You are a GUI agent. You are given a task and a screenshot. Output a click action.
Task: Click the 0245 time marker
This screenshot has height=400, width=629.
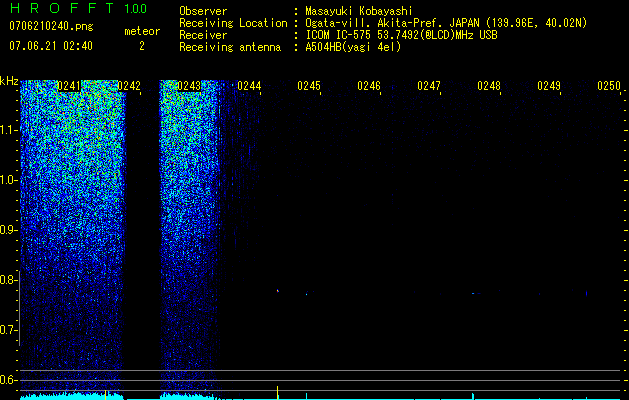pos(309,86)
